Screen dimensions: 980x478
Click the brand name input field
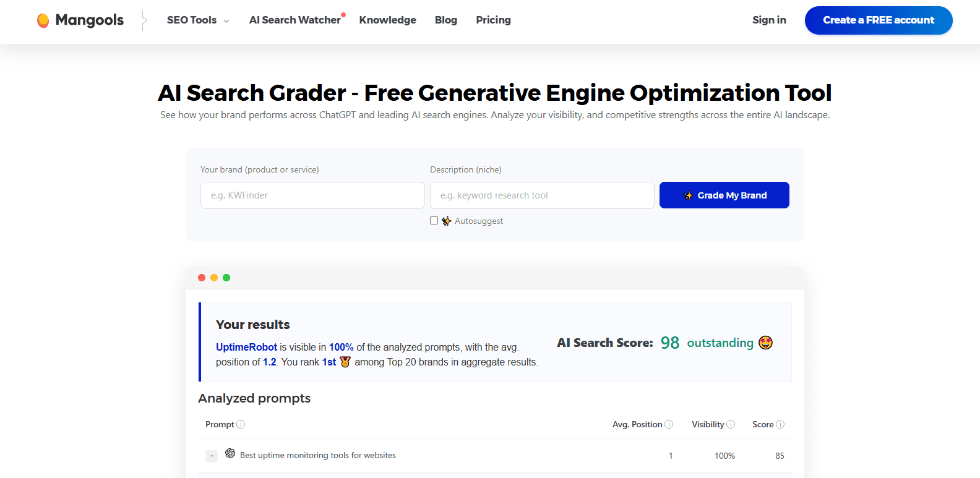click(x=312, y=195)
